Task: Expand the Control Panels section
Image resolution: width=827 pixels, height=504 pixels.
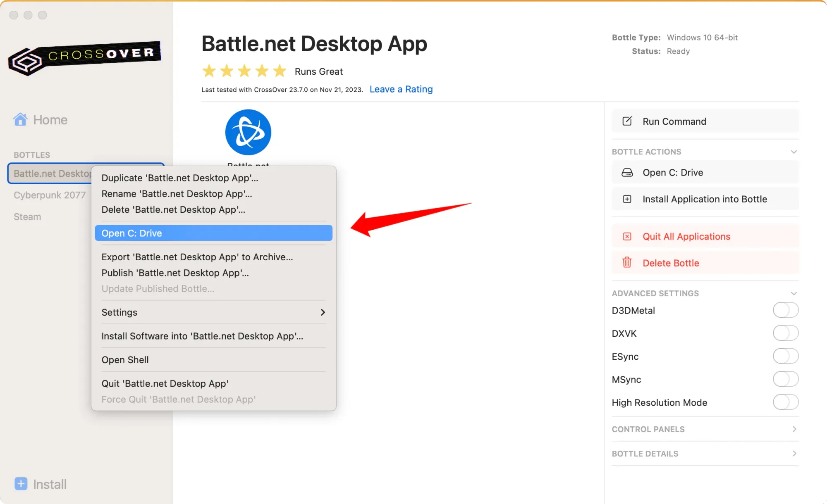Action: 794,429
